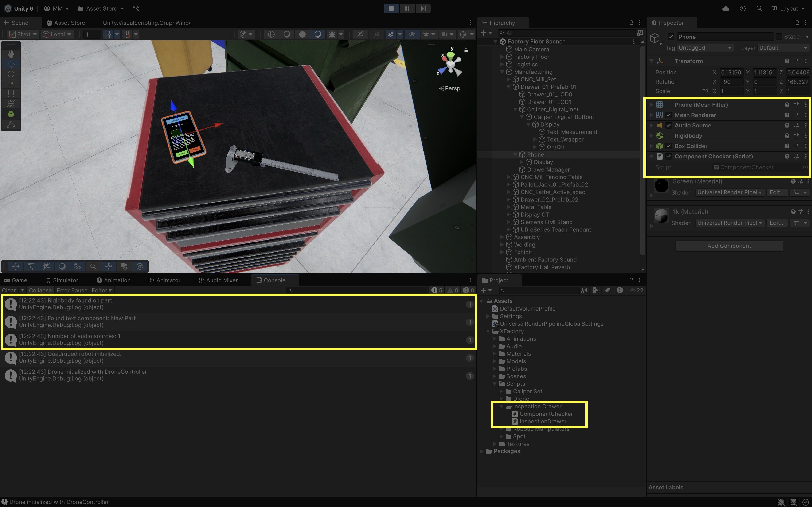Select the ComponentChecker script in Project

tap(546, 414)
